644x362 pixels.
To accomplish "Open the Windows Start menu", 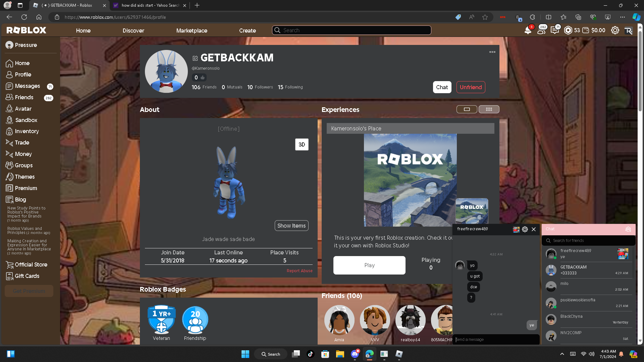I will coord(245,354).
